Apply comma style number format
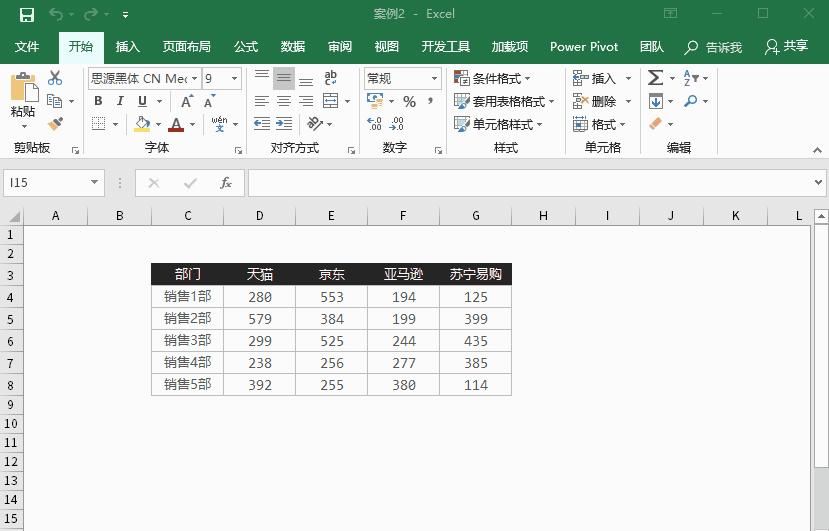Image resolution: width=829 pixels, height=531 pixels. 430,100
